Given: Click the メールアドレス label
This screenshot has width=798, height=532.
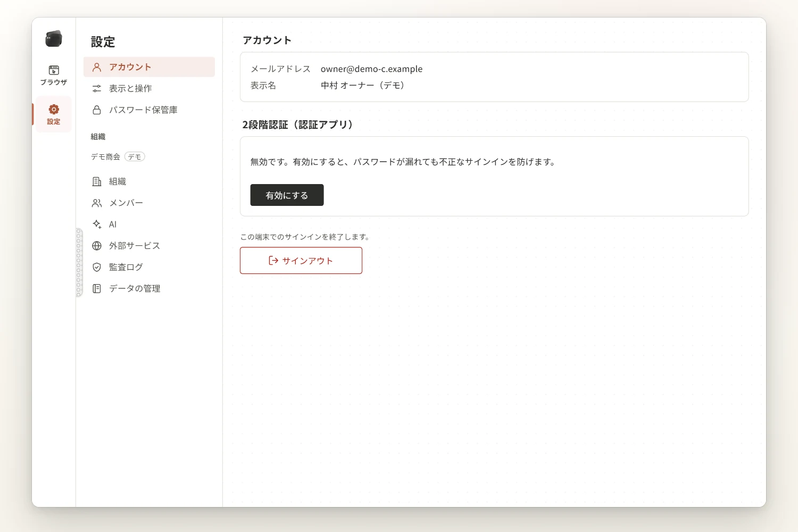Looking at the screenshot, I should point(280,69).
